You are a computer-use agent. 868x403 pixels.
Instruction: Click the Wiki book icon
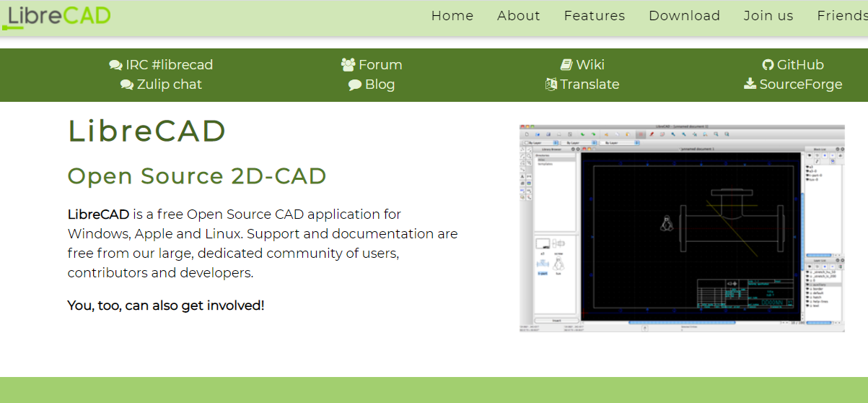566,65
